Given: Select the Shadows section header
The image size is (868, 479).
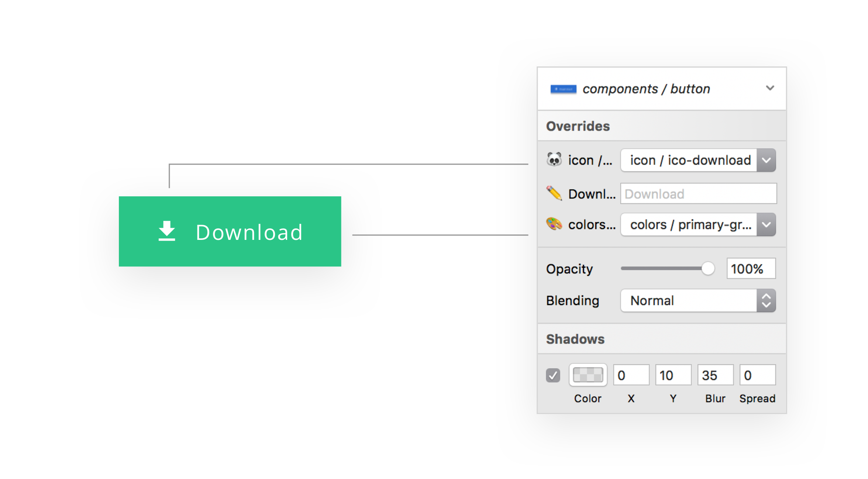Looking at the screenshot, I should pyautogui.click(x=575, y=339).
